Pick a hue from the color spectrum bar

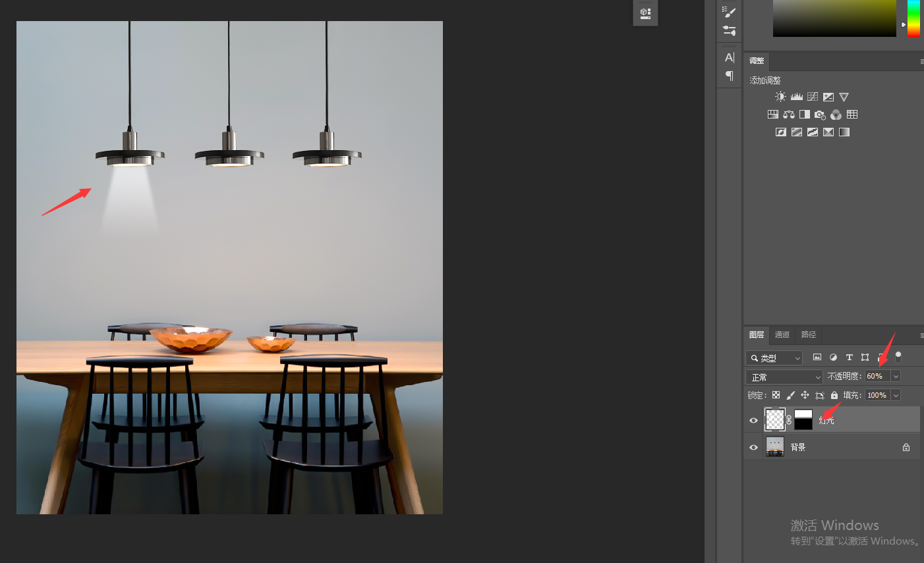pos(913,18)
